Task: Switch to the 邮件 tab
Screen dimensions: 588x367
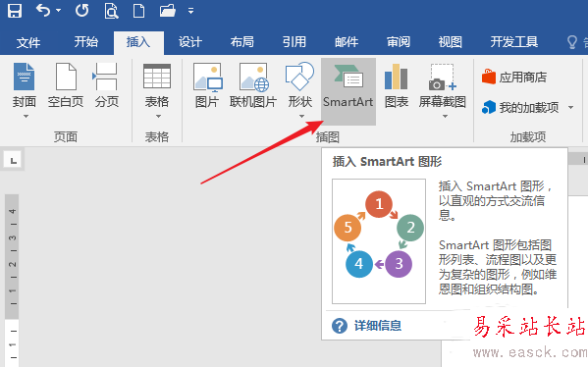Action: tap(347, 42)
